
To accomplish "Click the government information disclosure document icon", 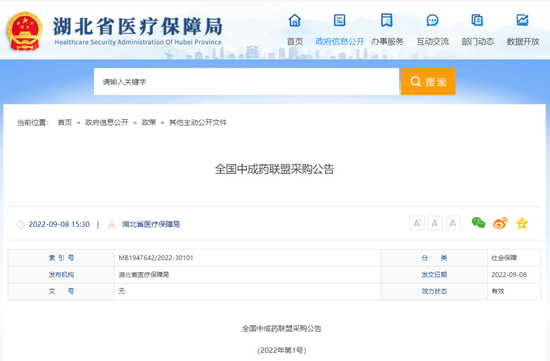I will point(340,20).
